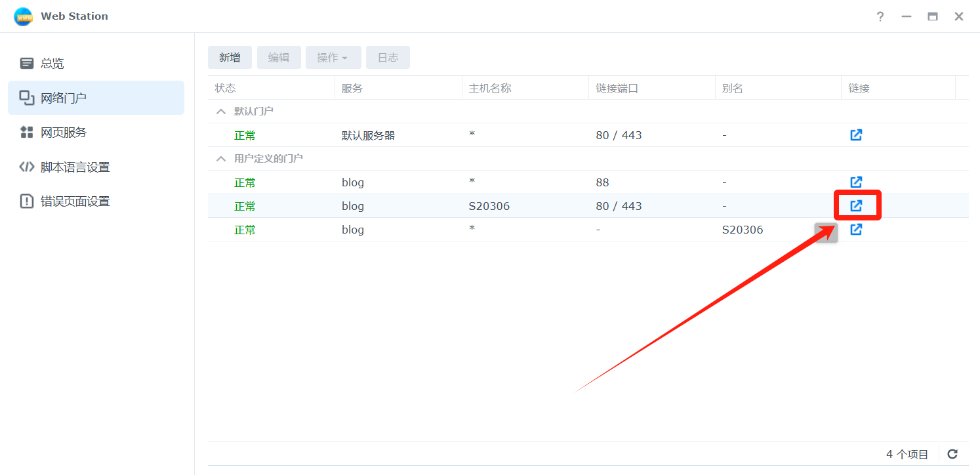The height and width of the screenshot is (475, 980).
Task: Open link for blog alias S20306 portal
Action: pos(855,230)
